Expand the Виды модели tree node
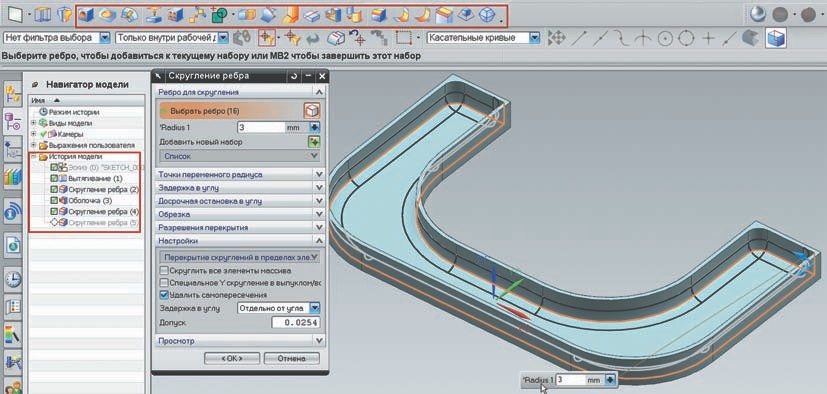 coord(33,123)
